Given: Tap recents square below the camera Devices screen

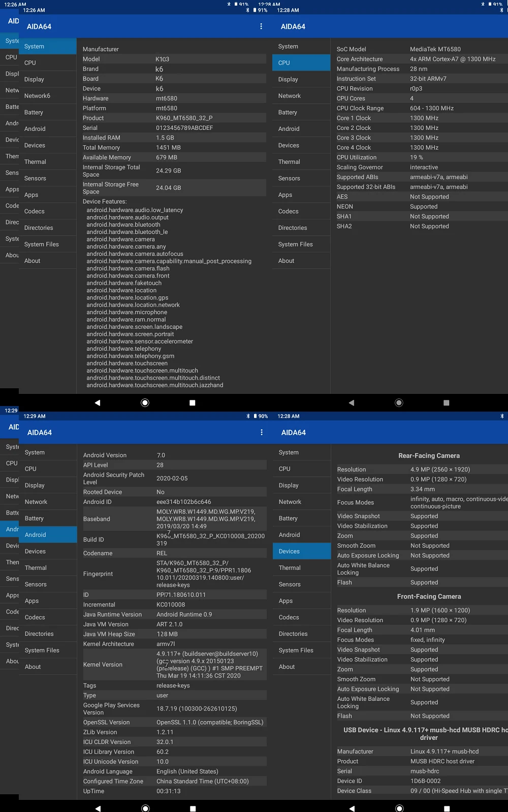Looking at the screenshot, I should pyautogui.click(x=447, y=808).
